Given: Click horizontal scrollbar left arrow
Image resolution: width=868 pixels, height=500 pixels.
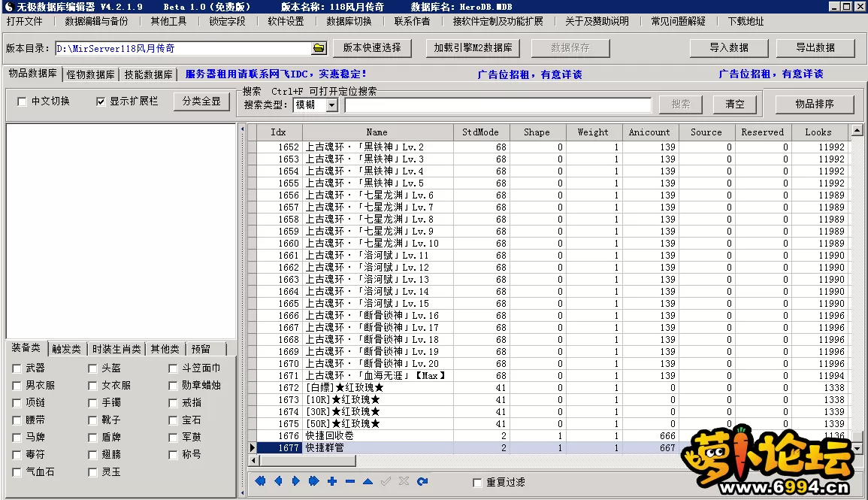Looking at the screenshot, I should (x=253, y=461).
